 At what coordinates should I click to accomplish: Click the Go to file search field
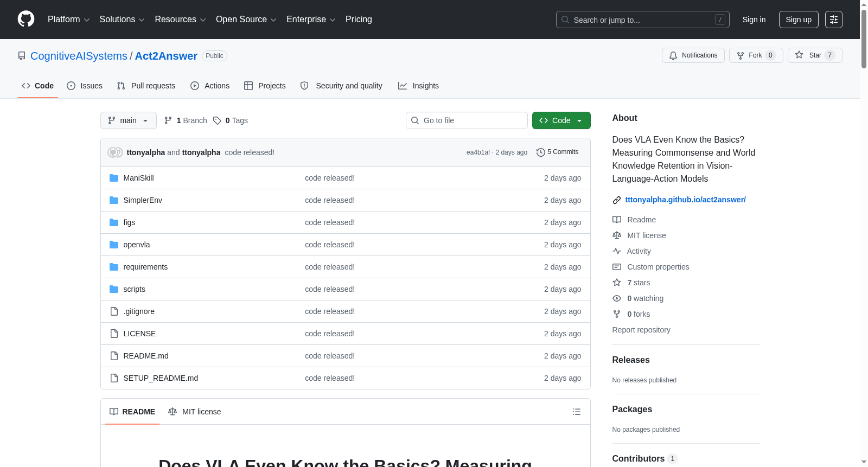[467, 120]
